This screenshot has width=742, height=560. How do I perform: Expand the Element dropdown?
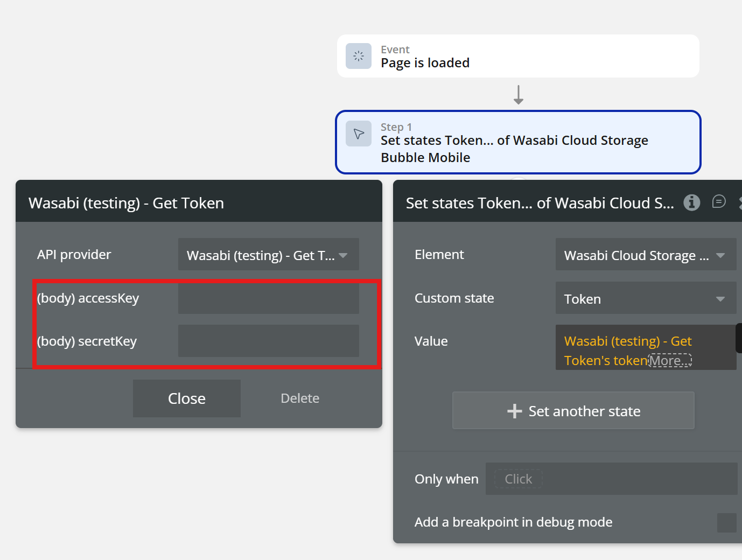(x=645, y=255)
